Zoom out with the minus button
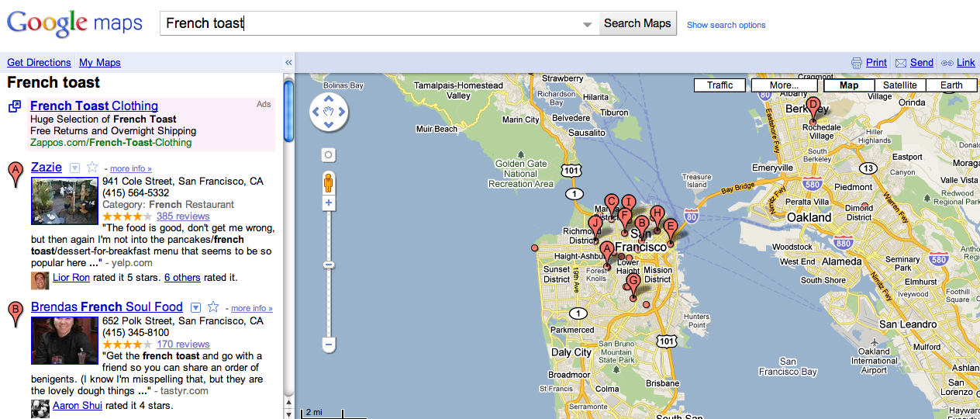 pyautogui.click(x=329, y=344)
